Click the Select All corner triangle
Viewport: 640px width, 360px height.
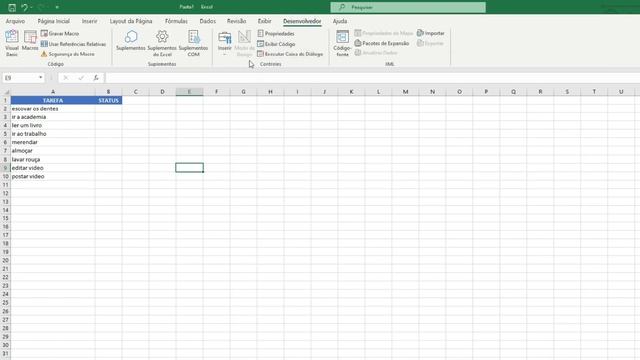point(6,92)
